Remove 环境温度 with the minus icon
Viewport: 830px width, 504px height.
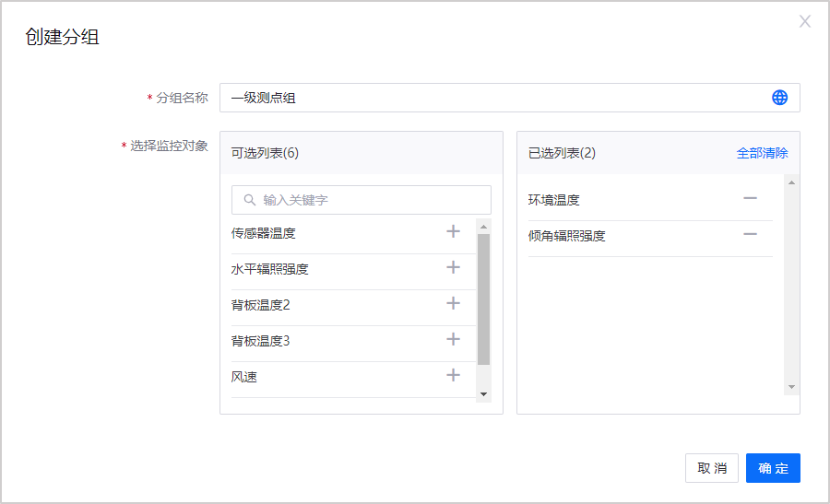click(x=750, y=198)
